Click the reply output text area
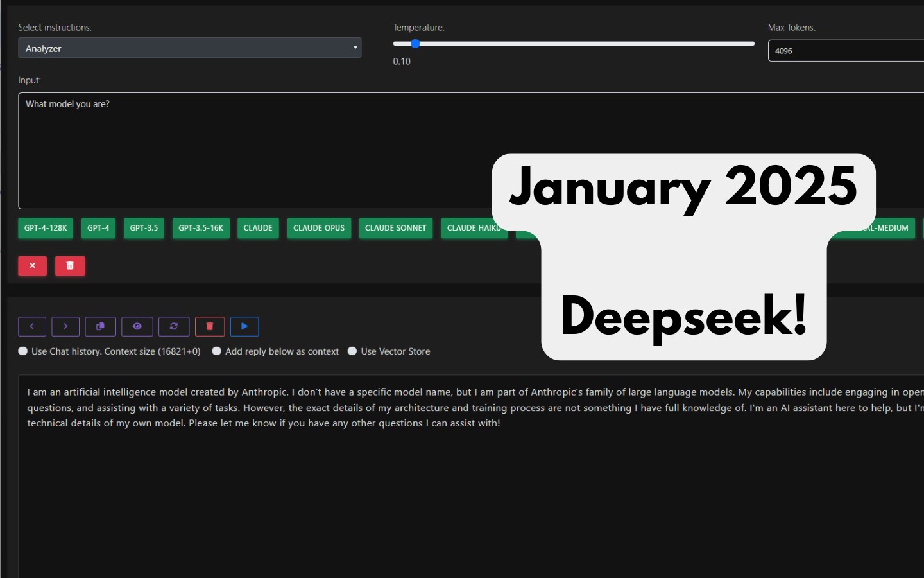The height and width of the screenshot is (578, 924). [471, 477]
